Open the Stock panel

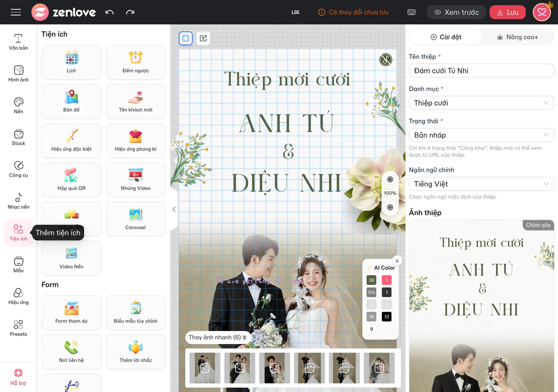click(x=18, y=137)
